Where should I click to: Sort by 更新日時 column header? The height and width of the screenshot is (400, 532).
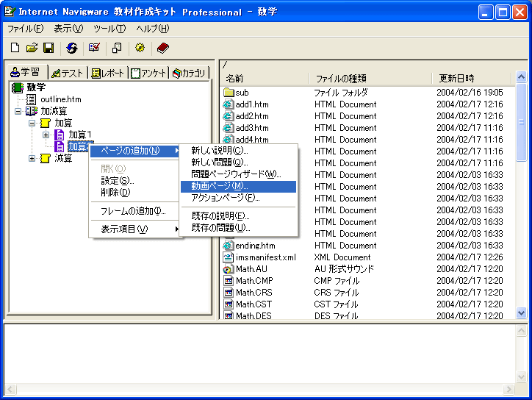tap(472, 79)
